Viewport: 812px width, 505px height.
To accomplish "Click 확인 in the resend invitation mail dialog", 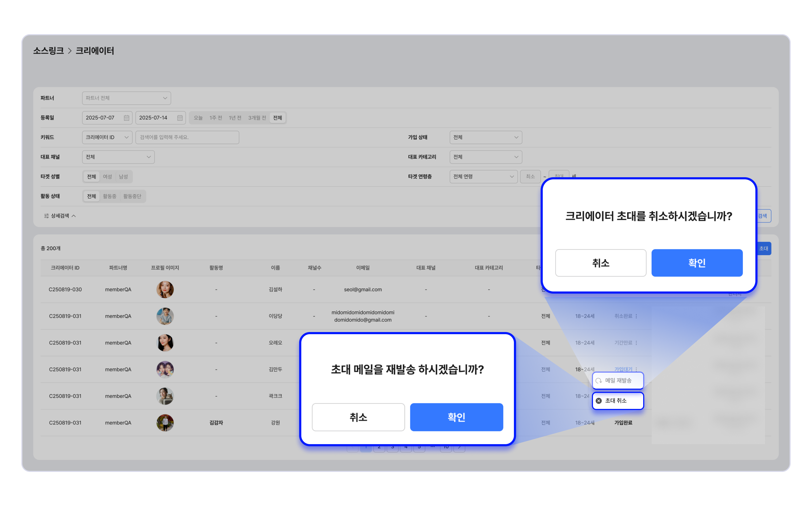I will pos(456,417).
